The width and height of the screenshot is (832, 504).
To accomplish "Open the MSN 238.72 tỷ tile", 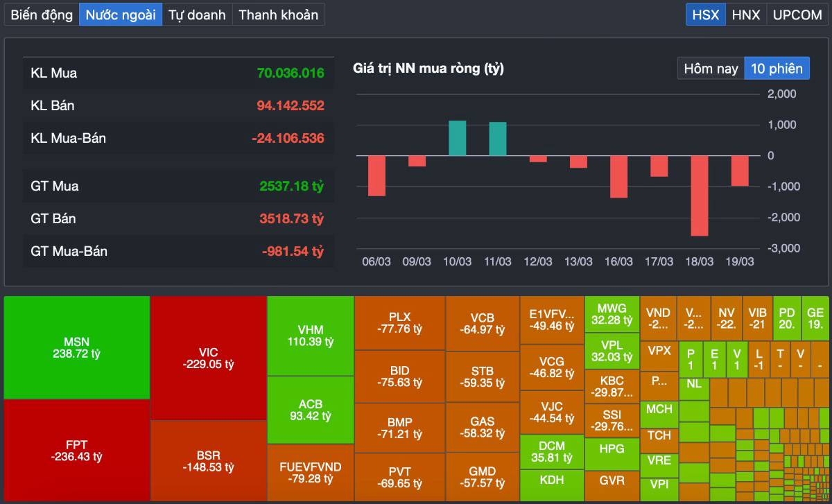I will click(x=77, y=348).
